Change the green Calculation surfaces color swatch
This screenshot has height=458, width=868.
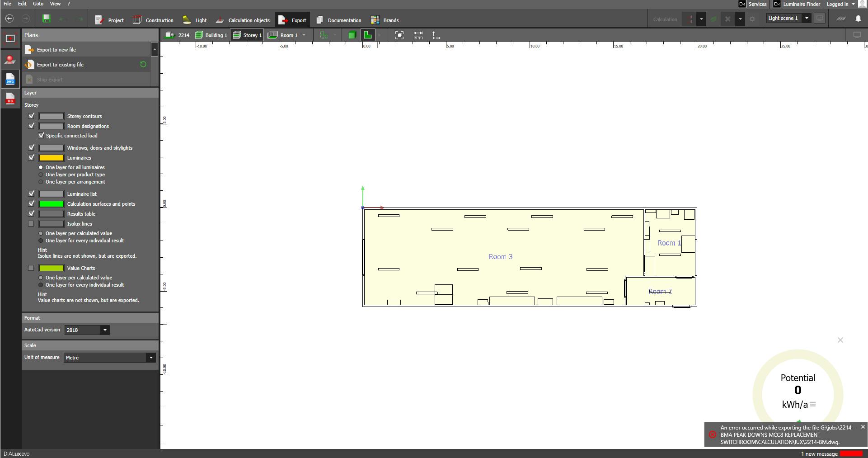pos(51,204)
